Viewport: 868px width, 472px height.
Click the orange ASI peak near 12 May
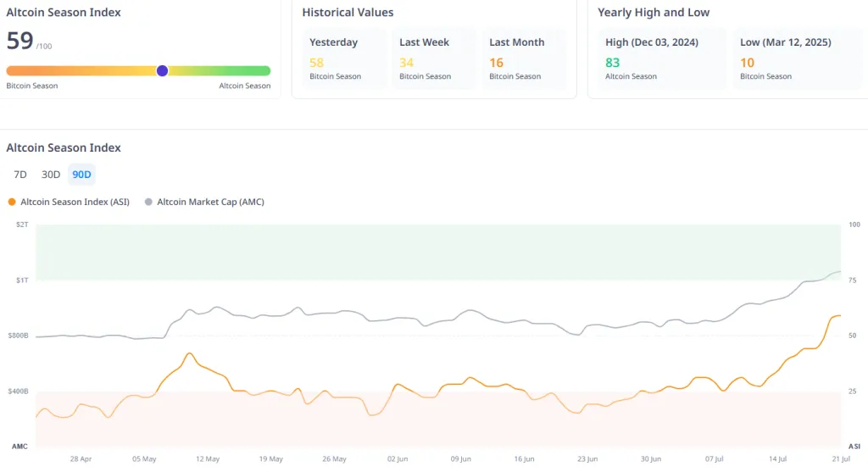[x=189, y=353]
